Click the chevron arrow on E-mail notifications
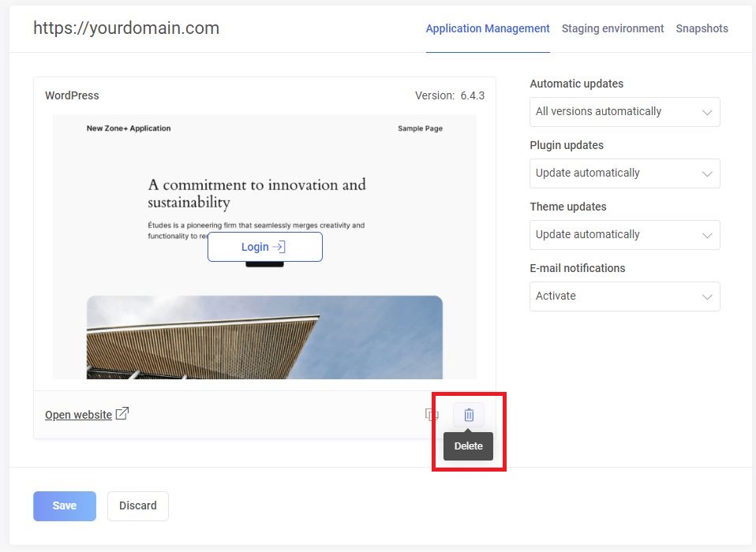 707,297
